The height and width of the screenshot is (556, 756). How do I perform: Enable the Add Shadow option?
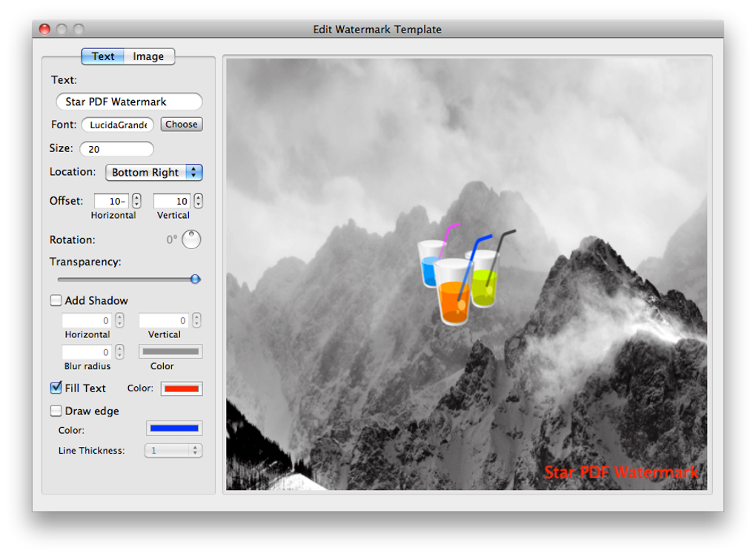[56, 300]
